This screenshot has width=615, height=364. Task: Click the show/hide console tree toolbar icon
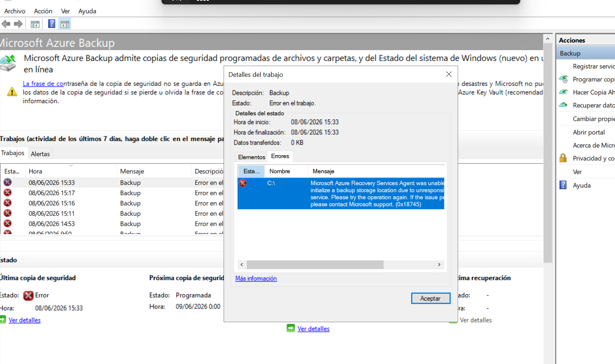coord(35,24)
